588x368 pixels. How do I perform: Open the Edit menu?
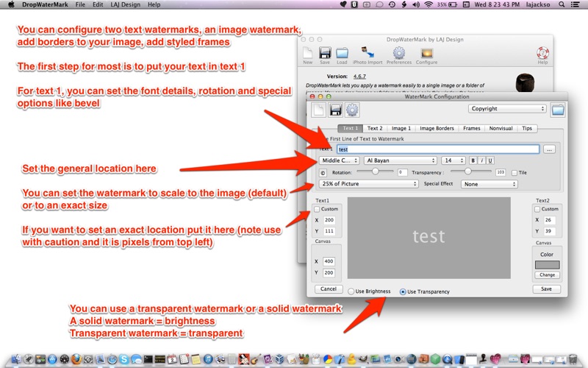(98, 4)
